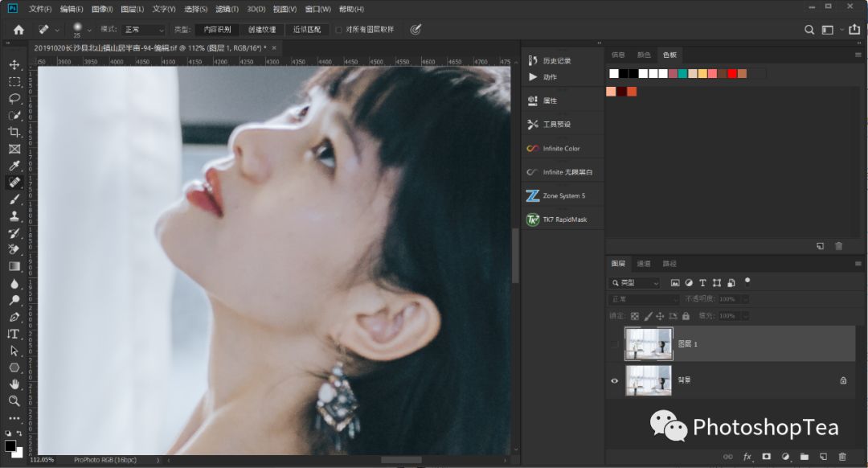Click the pressure-for-size icon in options bar
The width and height of the screenshot is (868, 468).
[416, 30]
